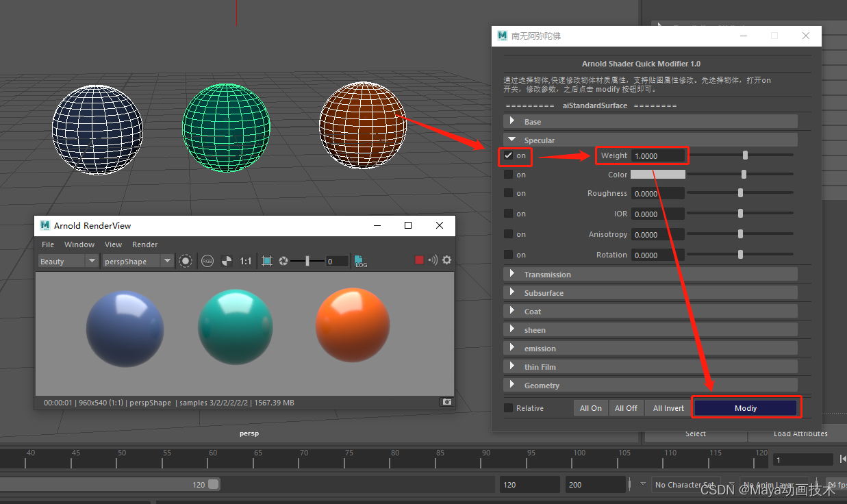Close the Arnold RenderView window
The width and height of the screenshot is (847, 504).
(x=440, y=225)
